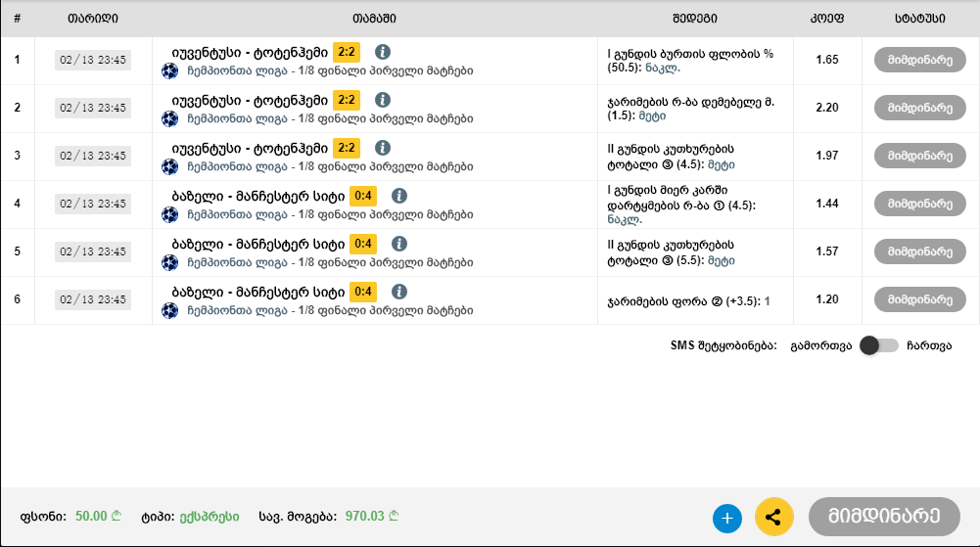Click 2:2 score badge in row 3
Viewport: 980px width, 547px height.
click(x=347, y=148)
